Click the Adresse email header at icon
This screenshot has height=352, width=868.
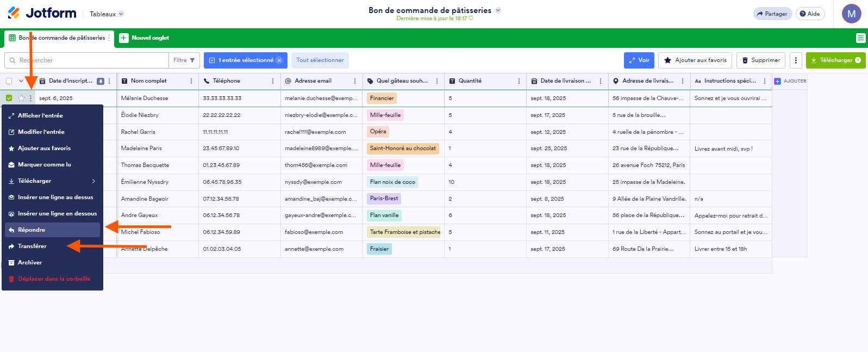coord(288,81)
